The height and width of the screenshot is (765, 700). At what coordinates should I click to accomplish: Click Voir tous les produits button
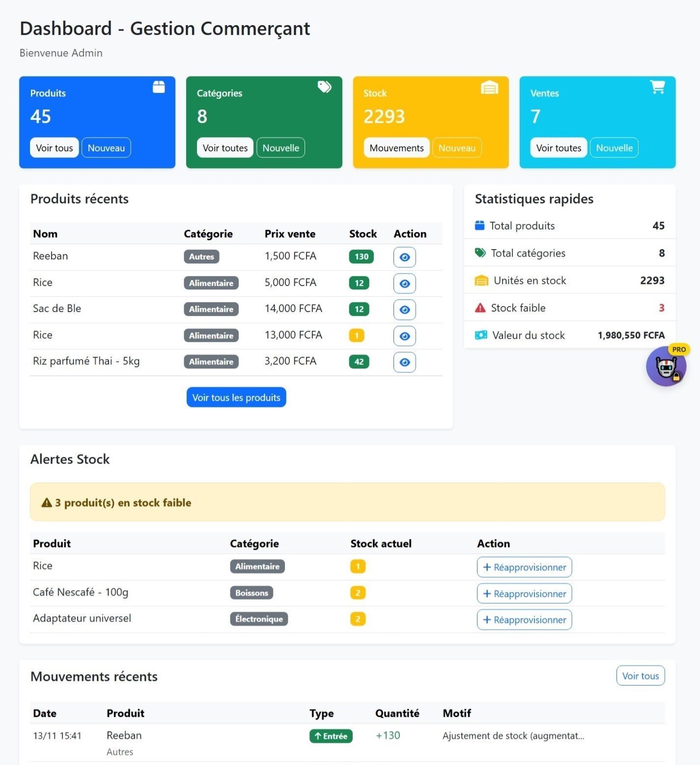[236, 397]
